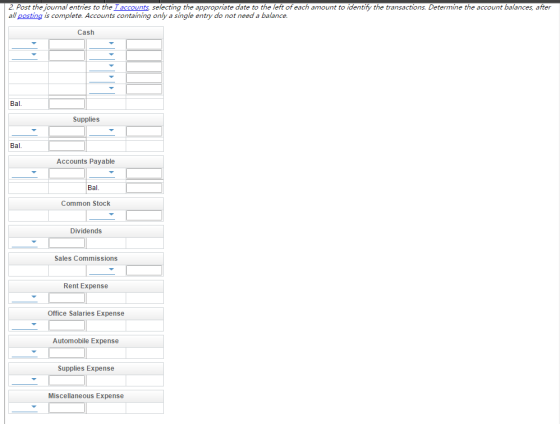Click Cash balance input field

(x=67, y=104)
